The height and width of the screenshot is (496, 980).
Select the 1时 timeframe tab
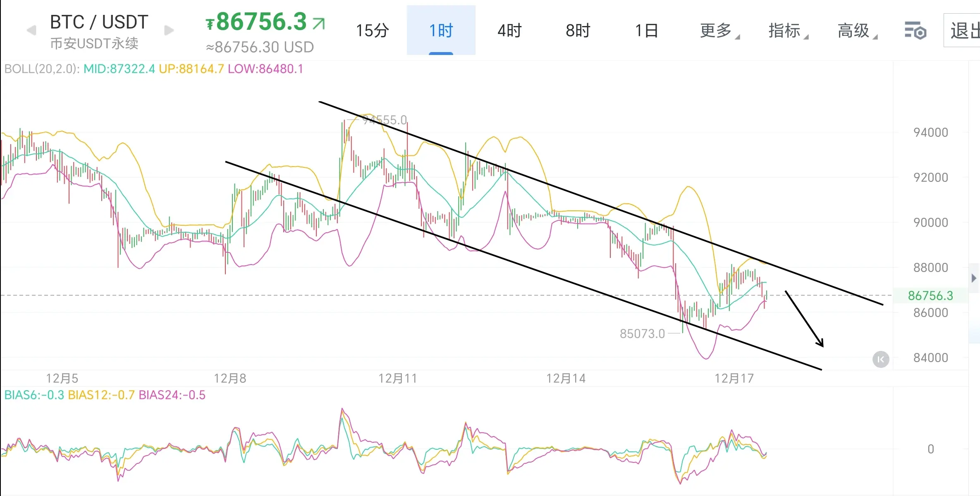point(441,31)
